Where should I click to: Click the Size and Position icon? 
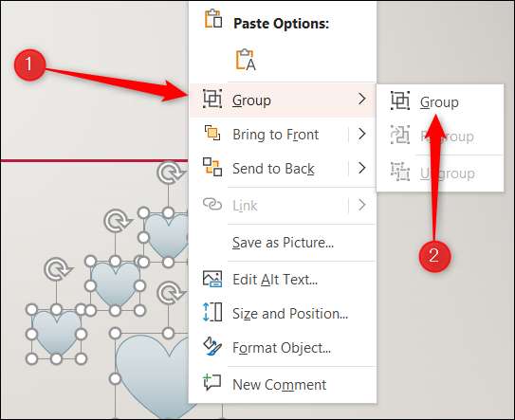(x=212, y=312)
